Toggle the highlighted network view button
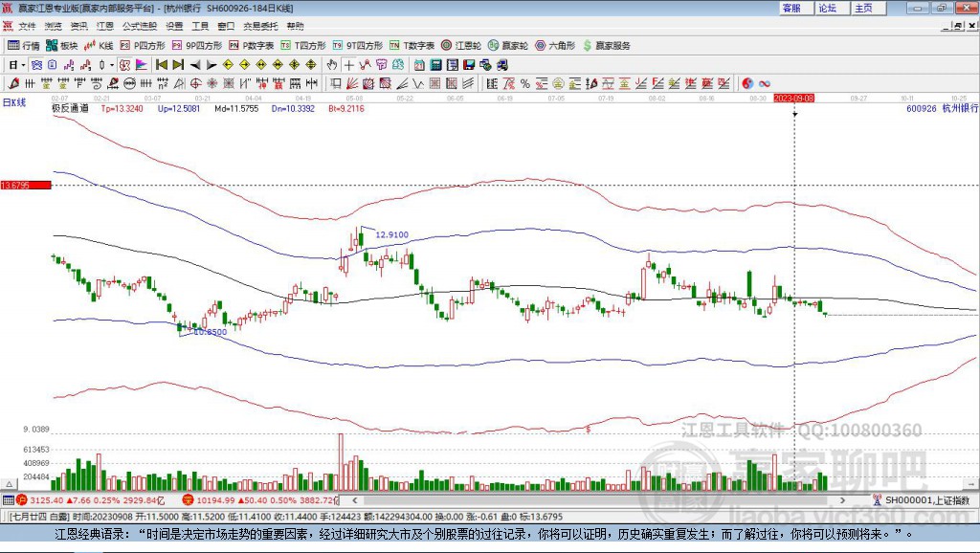Image resolution: width=980 pixels, height=553 pixels. pyautogui.click(x=37, y=65)
